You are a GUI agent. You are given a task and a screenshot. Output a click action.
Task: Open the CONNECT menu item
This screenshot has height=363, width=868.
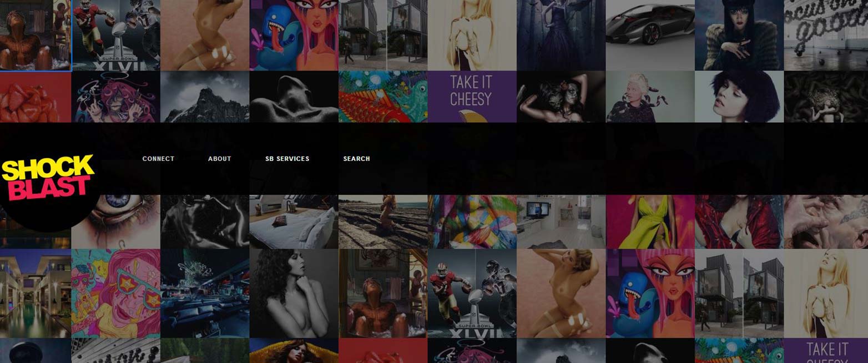click(158, 159)
